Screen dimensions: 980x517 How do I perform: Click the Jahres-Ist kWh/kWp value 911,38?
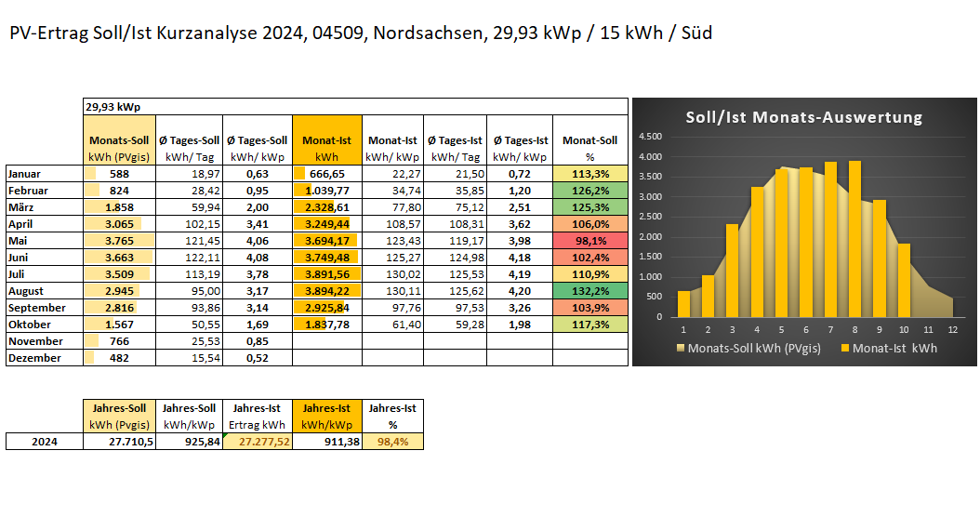[327, 442]
